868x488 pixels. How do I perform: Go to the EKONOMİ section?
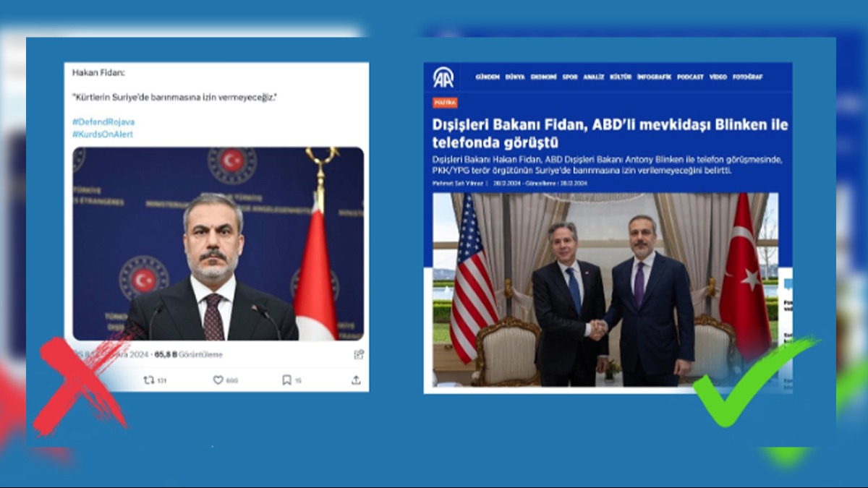(544, 77)
